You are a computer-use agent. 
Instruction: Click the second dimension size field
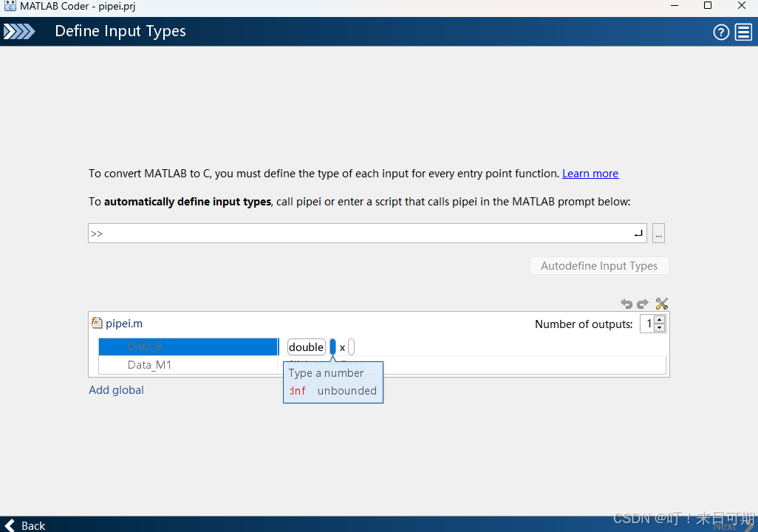click(x=352, y=347)
